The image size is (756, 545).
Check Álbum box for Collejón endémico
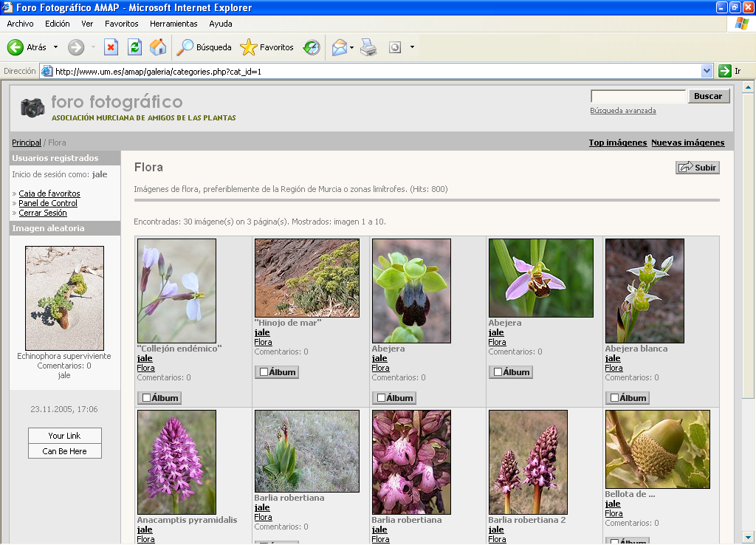(x=147, y=398)
